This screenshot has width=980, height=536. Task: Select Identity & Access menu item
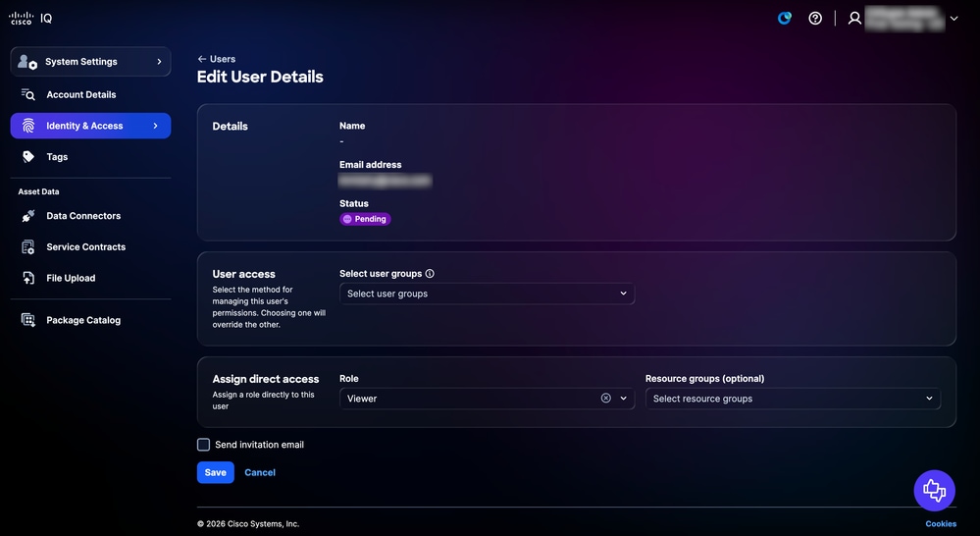click(x=90, y=126)
